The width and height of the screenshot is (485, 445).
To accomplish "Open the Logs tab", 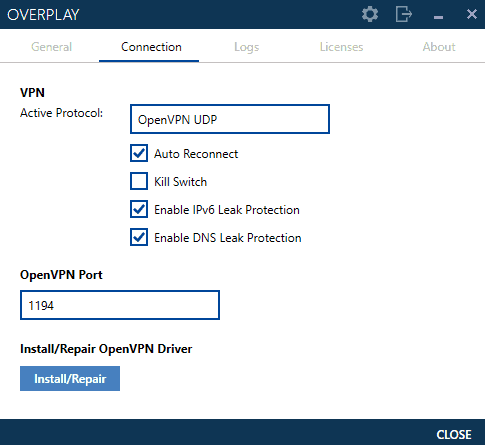I will click(x=247, y=47).
